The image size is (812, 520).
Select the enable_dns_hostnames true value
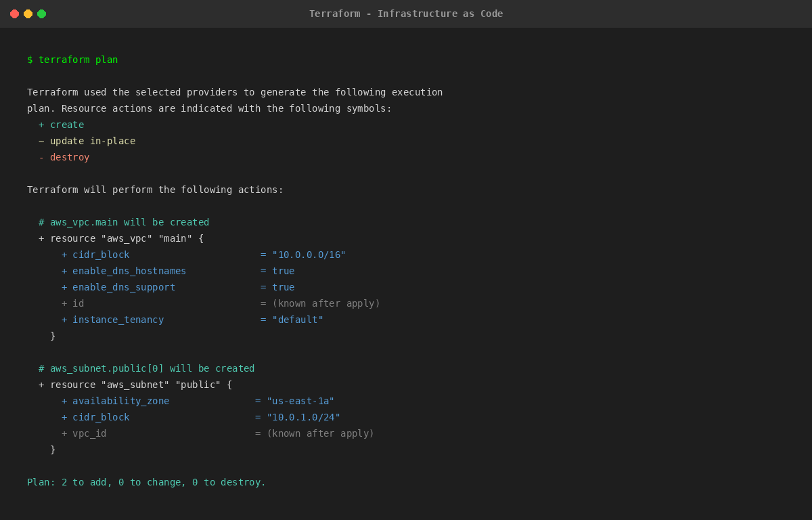(284, 270)
